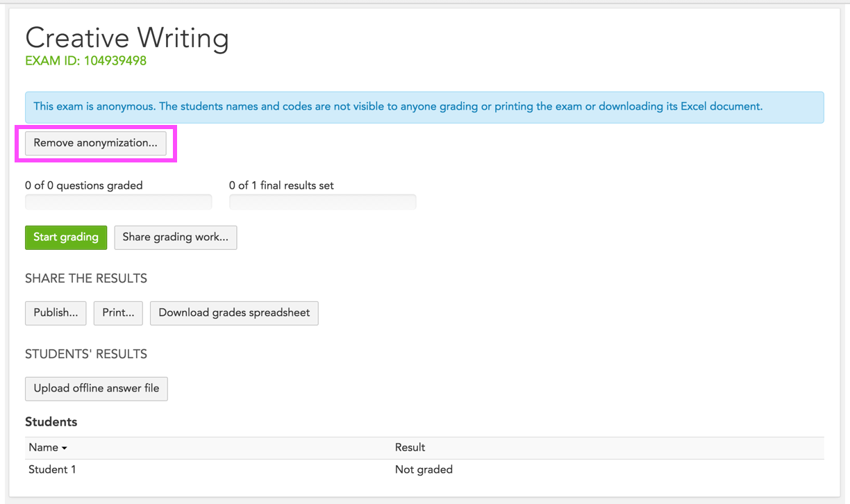Click the bold Students table heading
The height and width of the screenshot is (504, 850).
(51, 422)
